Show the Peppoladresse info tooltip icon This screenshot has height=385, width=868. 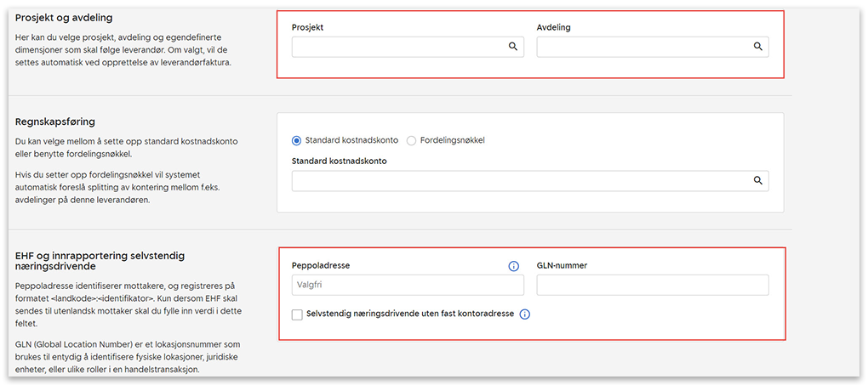pos(513,266)
